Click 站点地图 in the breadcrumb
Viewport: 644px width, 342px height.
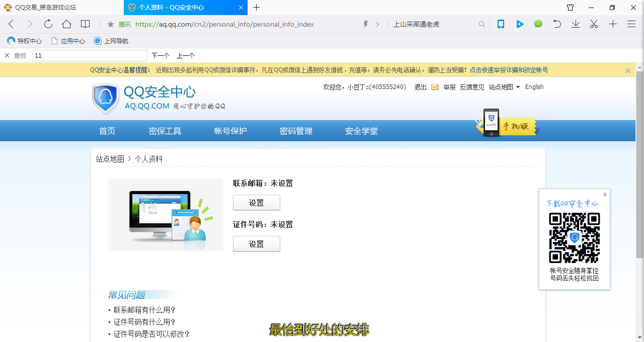[110, 159]
